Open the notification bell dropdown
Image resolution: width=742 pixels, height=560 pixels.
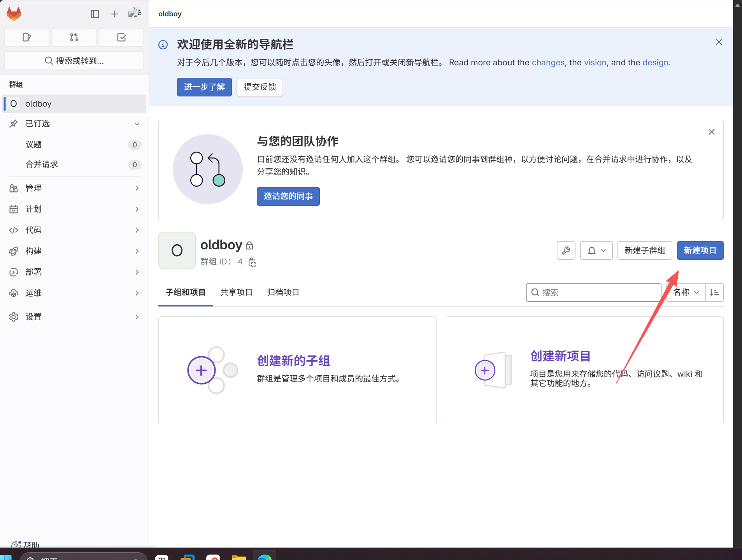pyautogui.click(x=596, y=250)
